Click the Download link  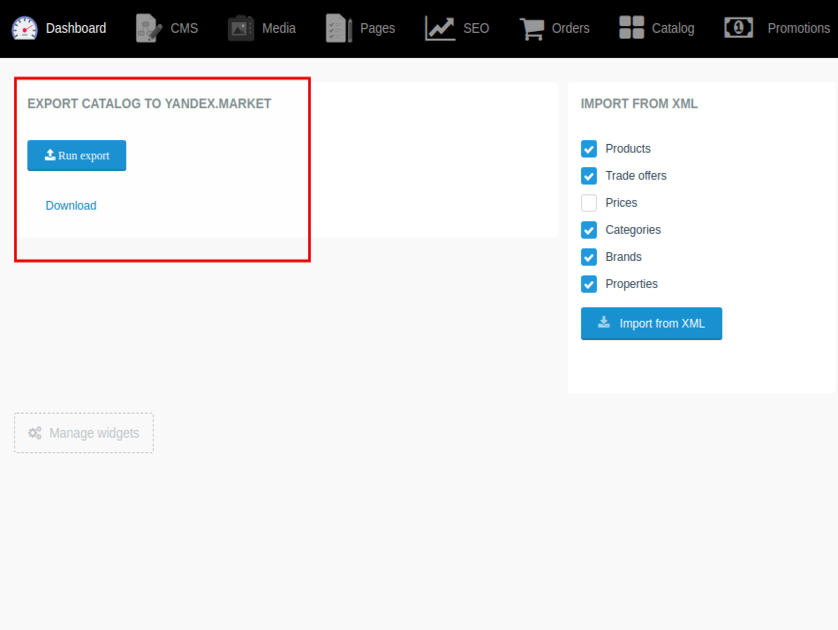(71, 206)
